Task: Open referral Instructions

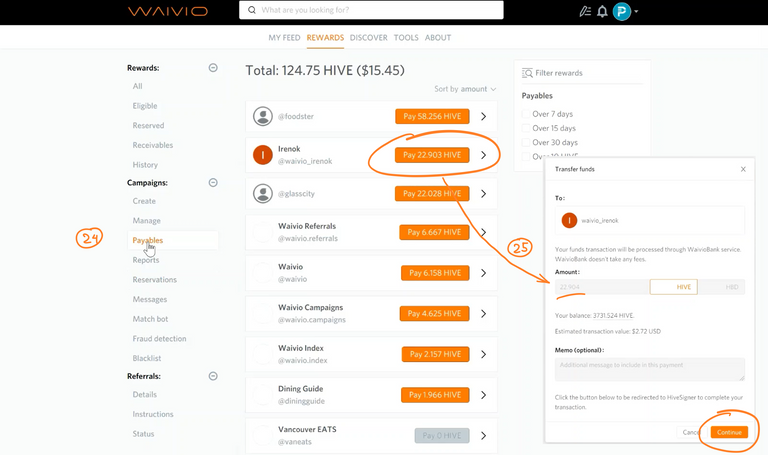Action: click(x=153, y=414)
